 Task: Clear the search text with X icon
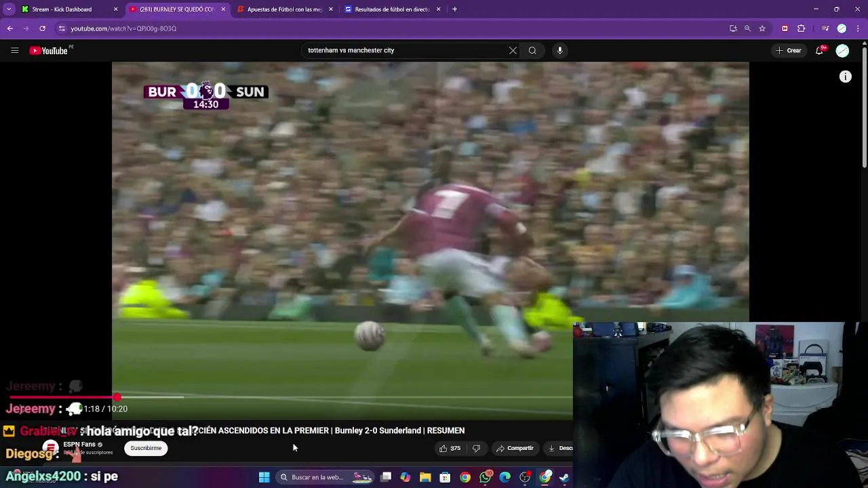point(513,50)
